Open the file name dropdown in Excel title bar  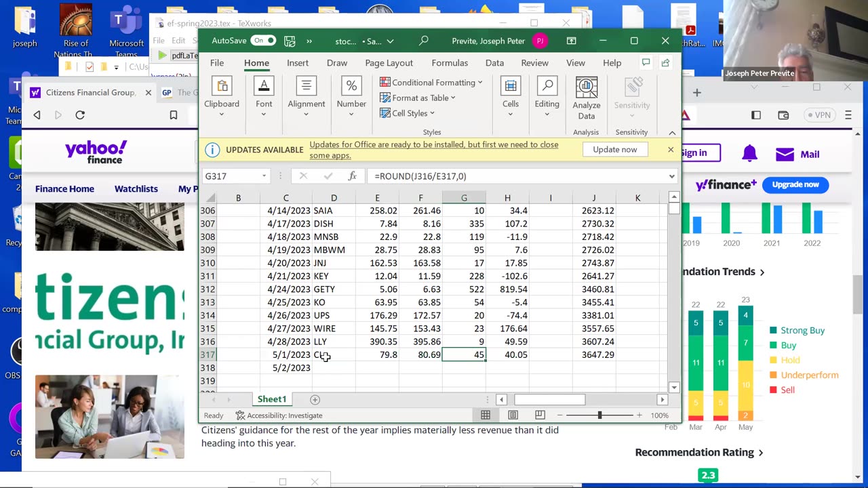coord(390,41)
